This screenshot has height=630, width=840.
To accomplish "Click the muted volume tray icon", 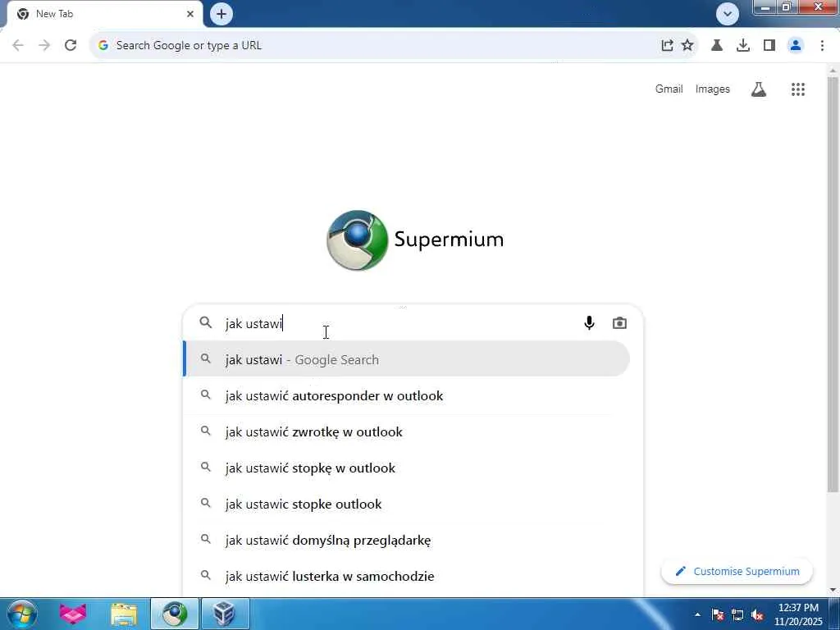I will point(757,614).
